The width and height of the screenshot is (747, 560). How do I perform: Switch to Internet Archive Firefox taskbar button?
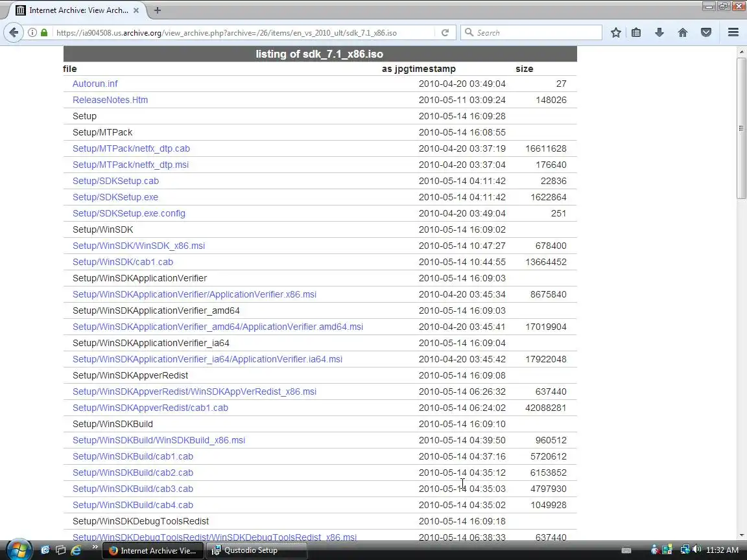pos(153,550)
